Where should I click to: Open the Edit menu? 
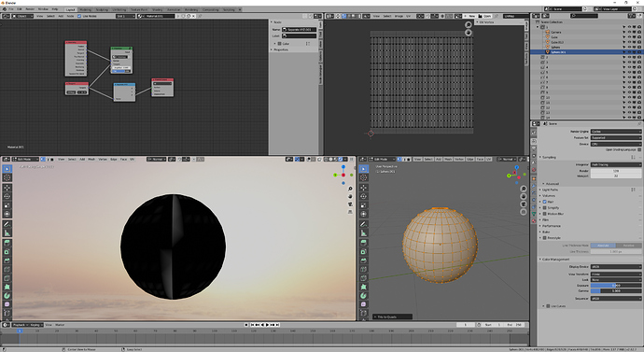20,9
